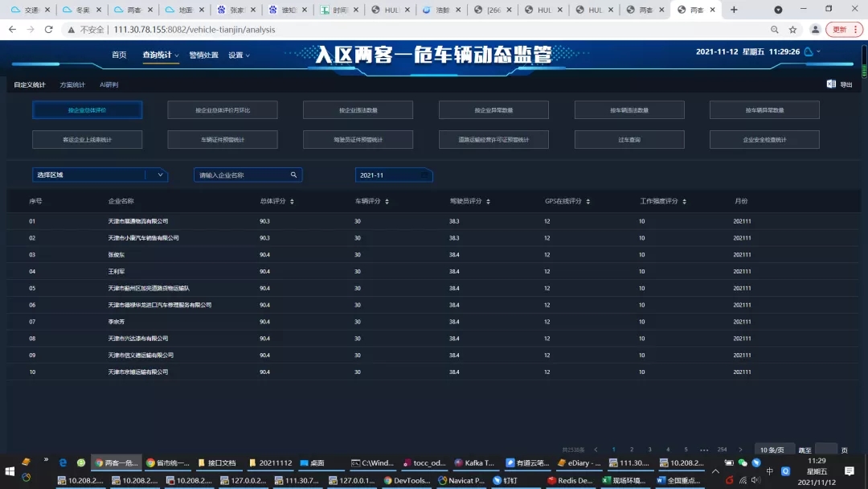Click the weather cloud icon beside the clock

809,51
